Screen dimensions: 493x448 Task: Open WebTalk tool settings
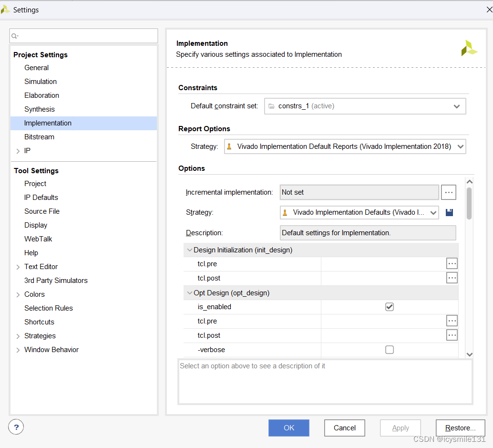(38, 239)
